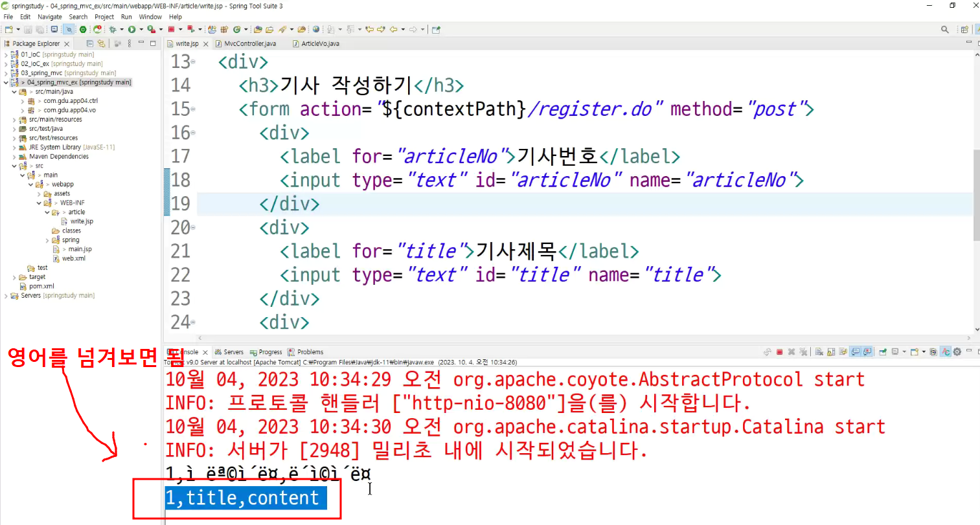Open Display Selected Console dropdown
The width and height of the screenshot is (980, 525).
(904, 352)
